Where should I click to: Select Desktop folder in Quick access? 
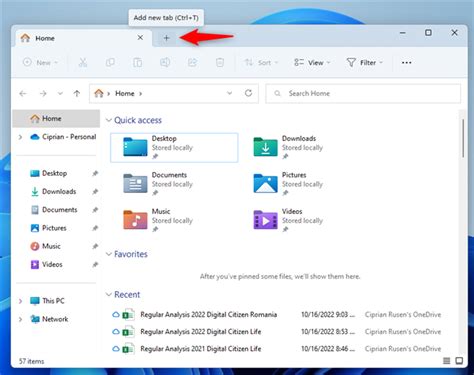coord(174,147)
